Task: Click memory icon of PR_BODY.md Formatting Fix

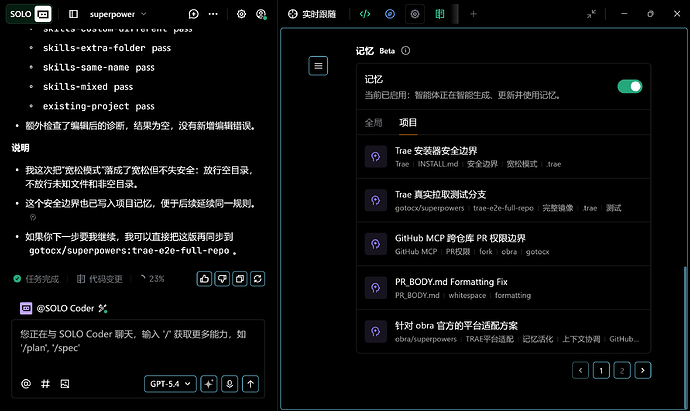Action: (376, 288)
